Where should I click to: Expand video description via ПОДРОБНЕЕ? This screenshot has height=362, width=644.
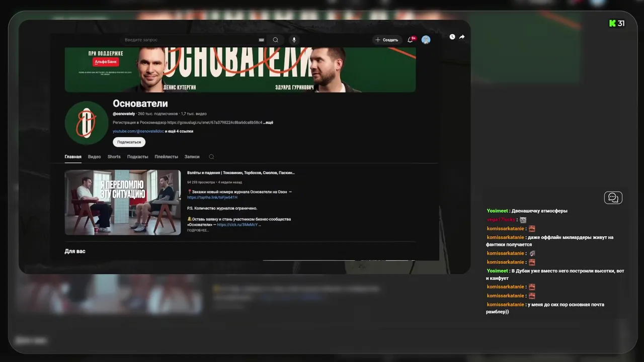(198, 230)
